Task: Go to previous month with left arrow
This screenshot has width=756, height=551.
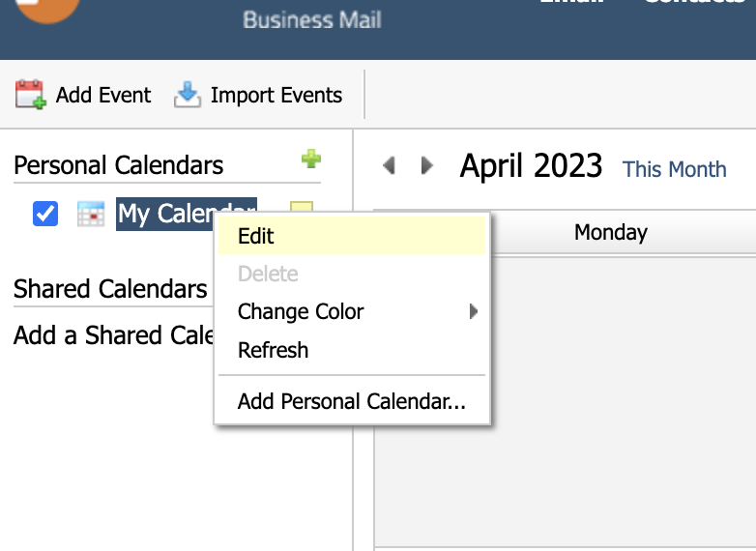Action: [389, 165]
